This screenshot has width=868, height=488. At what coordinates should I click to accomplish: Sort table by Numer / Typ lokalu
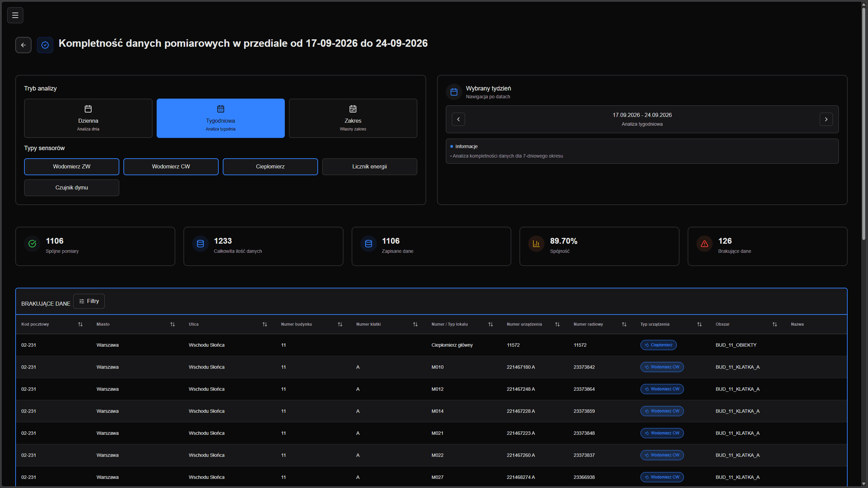pos(491,324)
